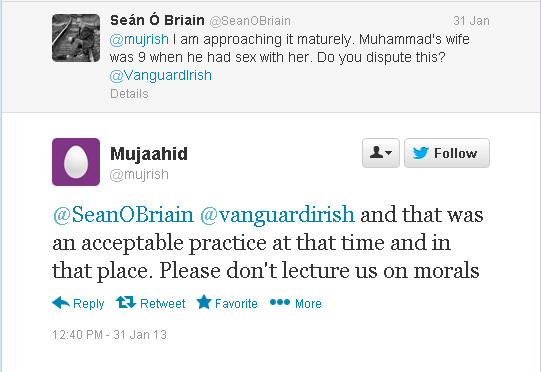The width and height of the screenshot is (541, 372).
Task: Open Mujaahid's egg profile avatar
Action: click(76, 162)
